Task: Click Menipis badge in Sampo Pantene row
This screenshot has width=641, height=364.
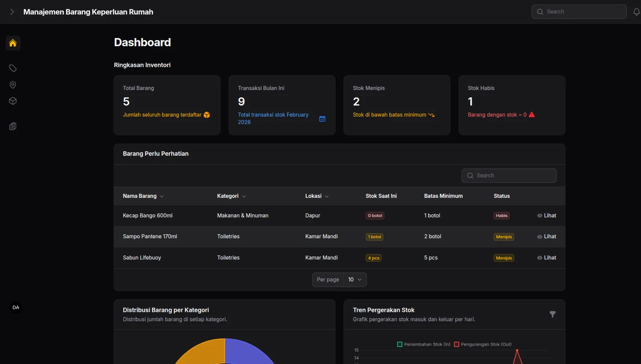Action: 504,237
